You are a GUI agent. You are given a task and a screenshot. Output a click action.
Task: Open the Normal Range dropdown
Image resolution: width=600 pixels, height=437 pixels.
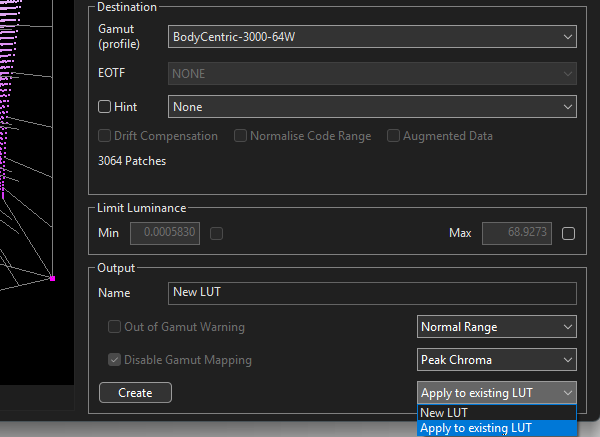point(497,326)
